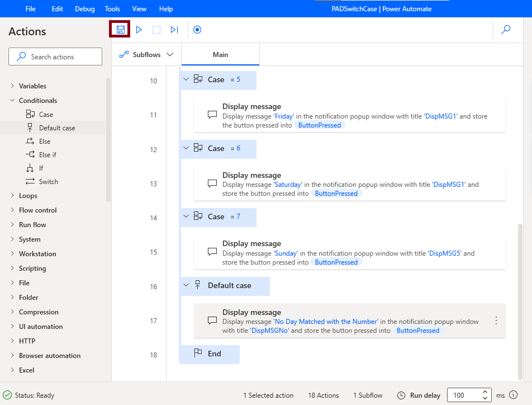
Task: Increase Run delay with the up stepper
Action: point(485,392)
